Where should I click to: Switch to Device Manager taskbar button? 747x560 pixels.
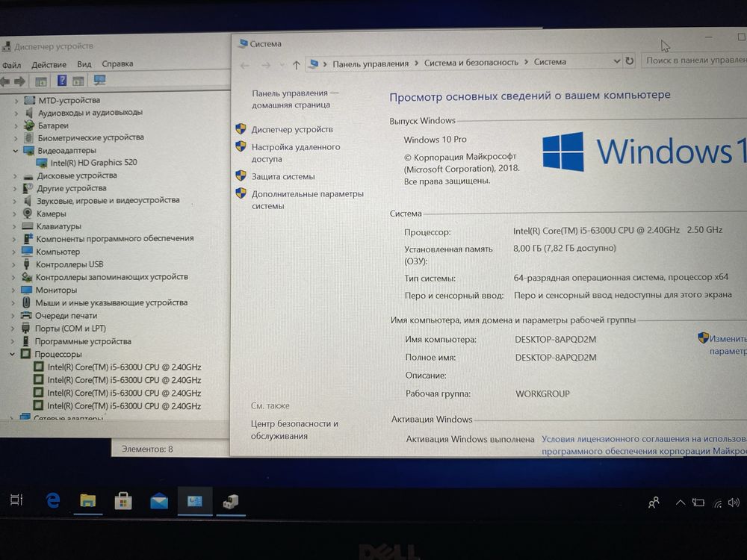click(x=231, y=502)
